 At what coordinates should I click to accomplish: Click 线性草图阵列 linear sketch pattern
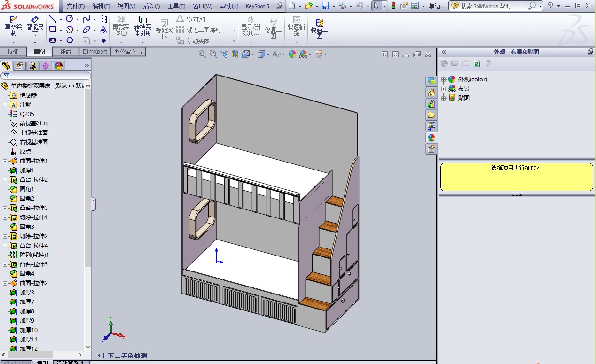tap(198, 30)
